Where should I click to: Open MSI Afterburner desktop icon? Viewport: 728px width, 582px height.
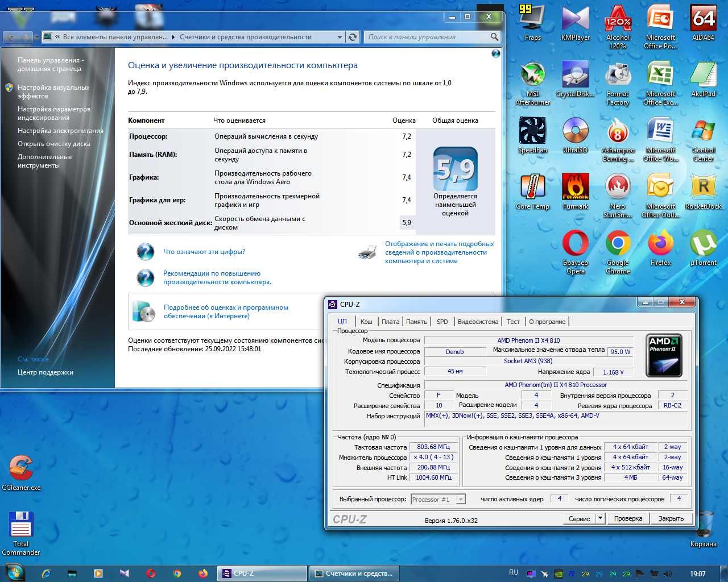pos(532,83)
